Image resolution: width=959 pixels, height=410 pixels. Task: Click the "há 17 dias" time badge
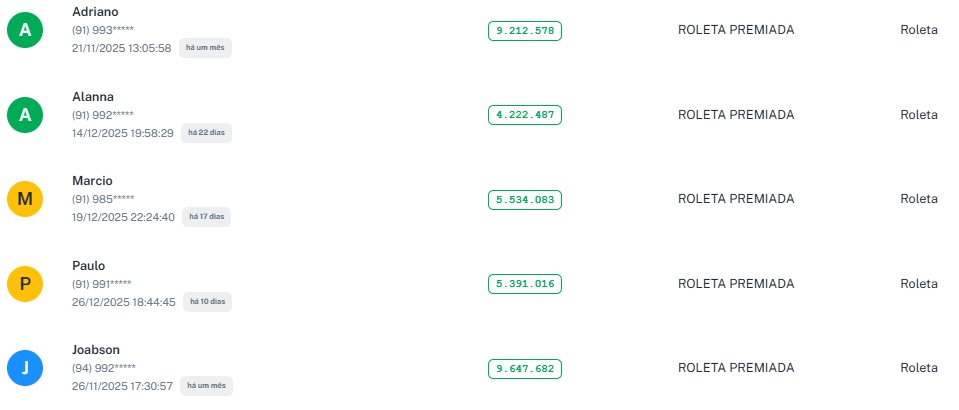click(x=207, y=217)
